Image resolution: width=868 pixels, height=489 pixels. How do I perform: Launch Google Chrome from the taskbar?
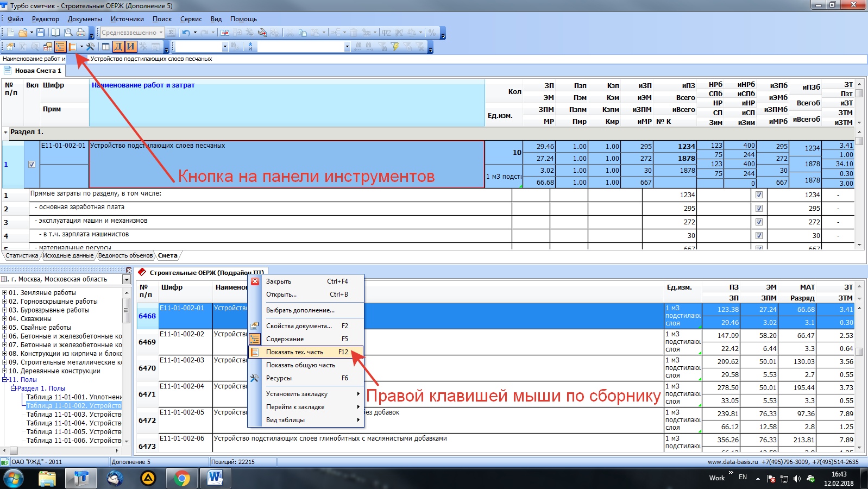[182, 478]
